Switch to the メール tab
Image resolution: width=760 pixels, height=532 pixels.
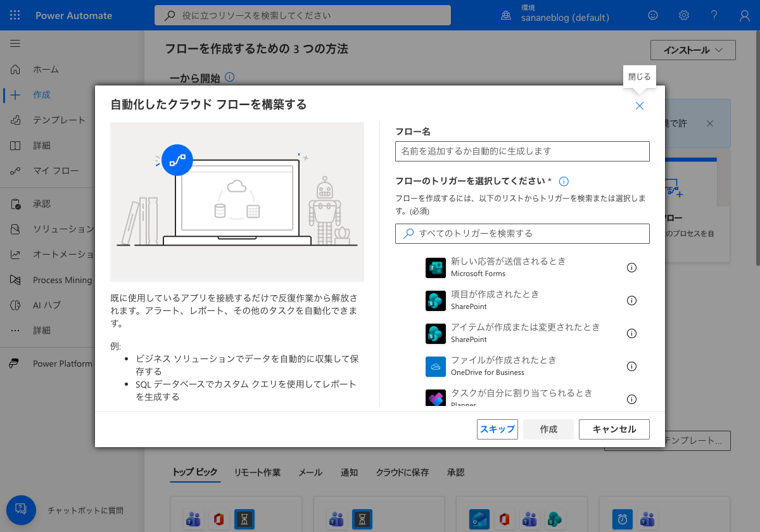pyautogui.click(x=310, y=472)
